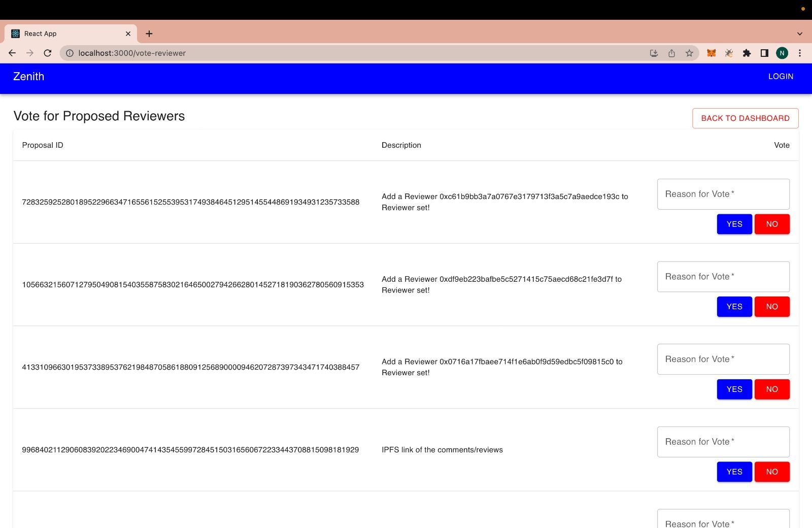Viewport: 812px width, 528px height.
Task: Click the Vote column header
Action: tap(782, 145)
